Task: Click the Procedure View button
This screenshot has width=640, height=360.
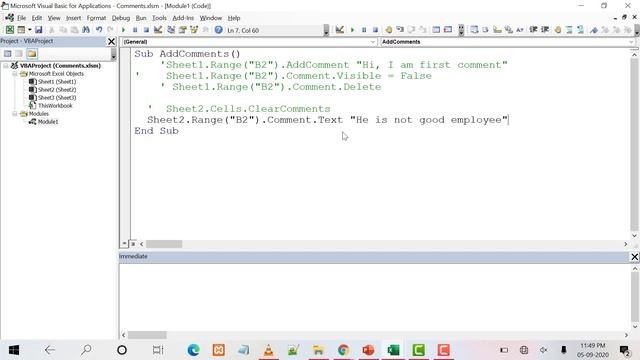Action: 124,244
